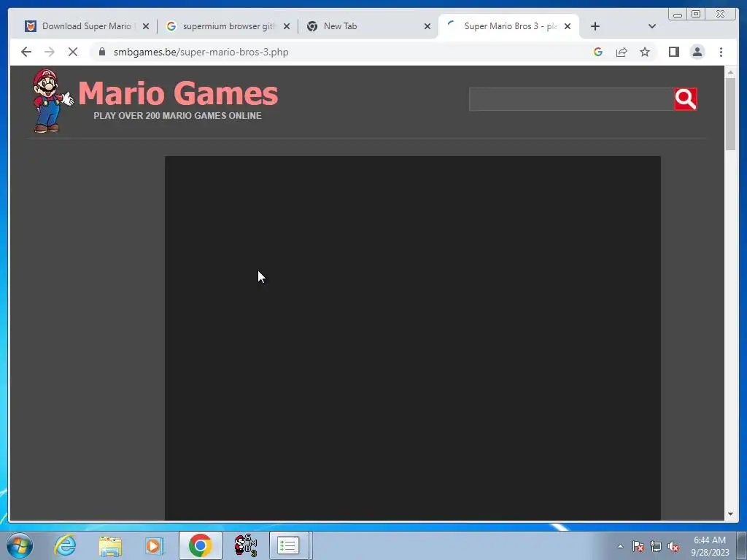The height and width of the screenshot is (560, 747).
Task: Open Windows Media Player from taskbar
Action: 155,545
